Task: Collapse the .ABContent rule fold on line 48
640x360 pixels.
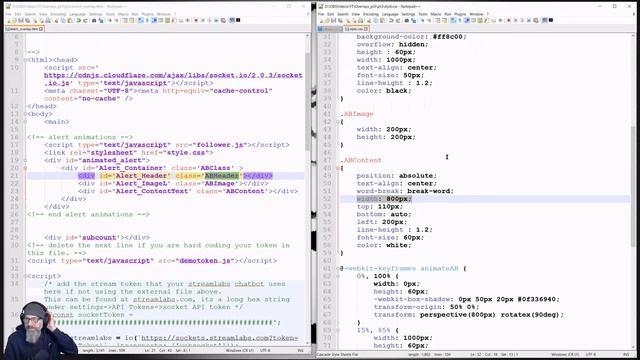Action: (338, 168)
